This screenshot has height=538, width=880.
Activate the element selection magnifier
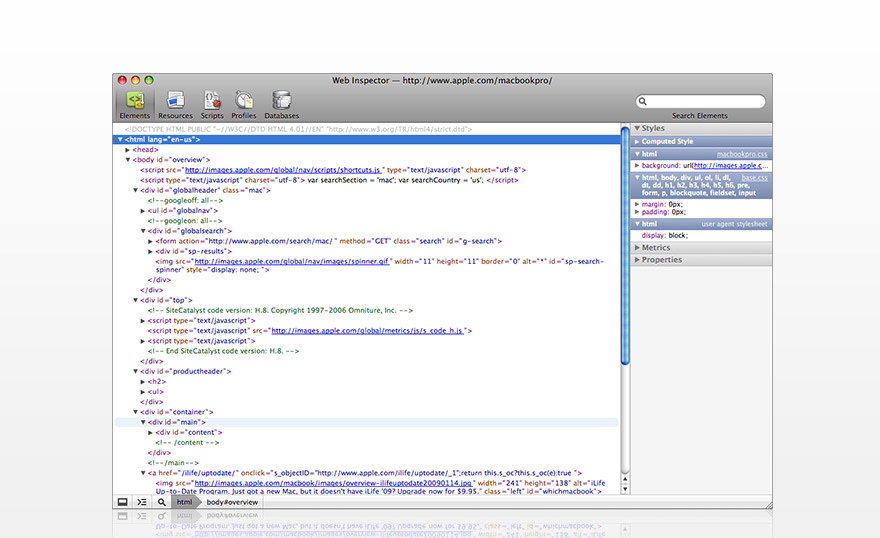(x=162, y=502)
